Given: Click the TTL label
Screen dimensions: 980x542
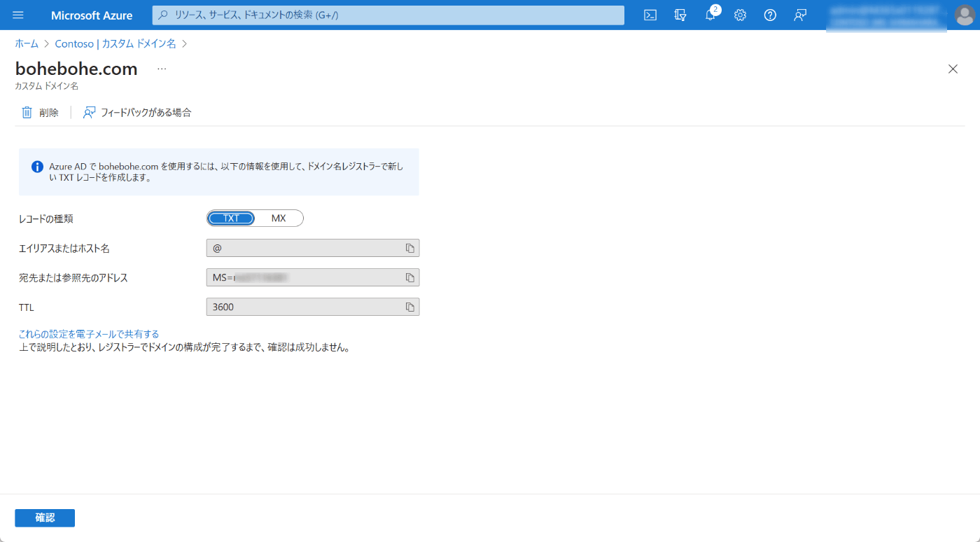Looking at the screenshot, I should point(27,307).
